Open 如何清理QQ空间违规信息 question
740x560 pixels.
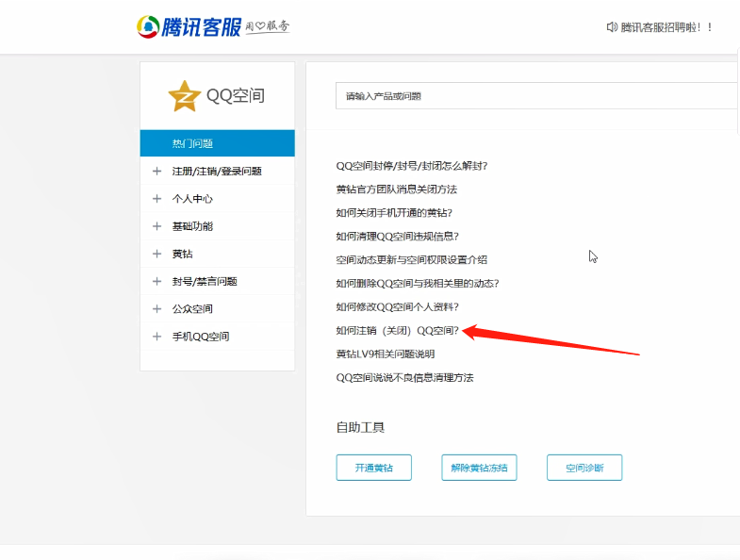pos(398,236)
